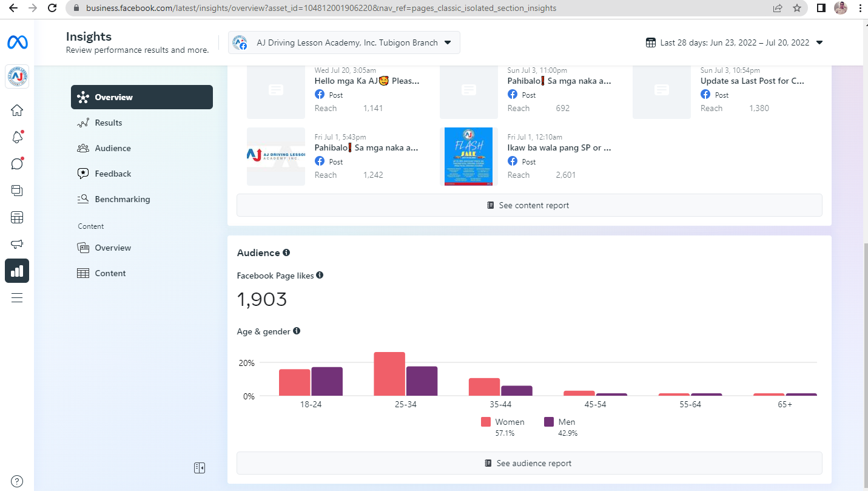Open the AJ page profile avatar
Screen dimensions: 868x491
17,76
